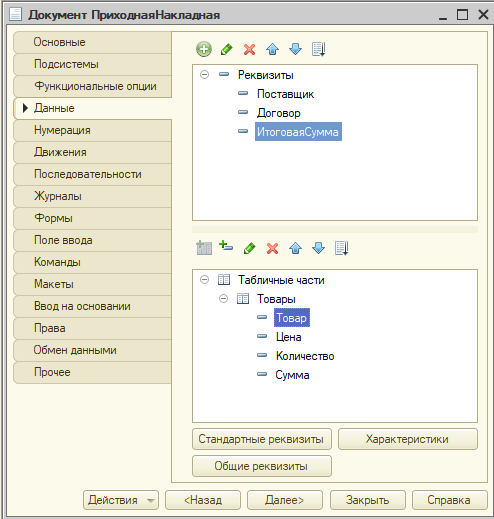
Task: Open the Действия dropdown button
Action: coord(121,500)
